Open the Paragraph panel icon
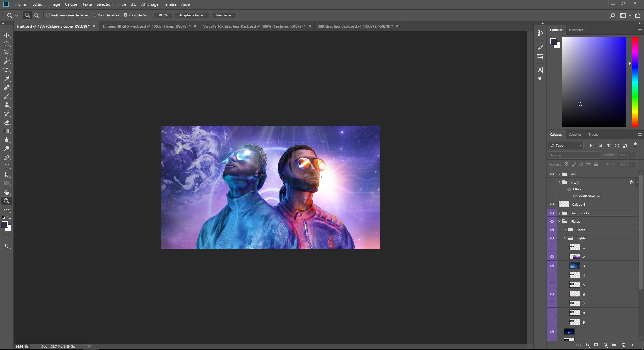 point(540,79)
